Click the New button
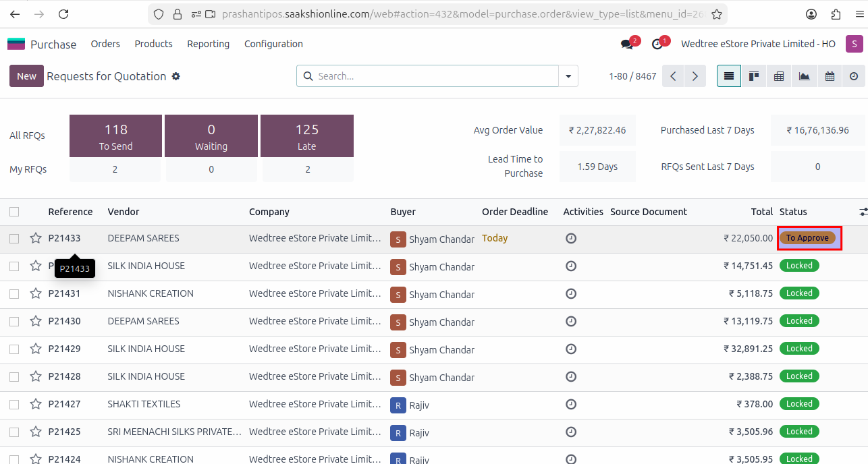 pos(26,76)
